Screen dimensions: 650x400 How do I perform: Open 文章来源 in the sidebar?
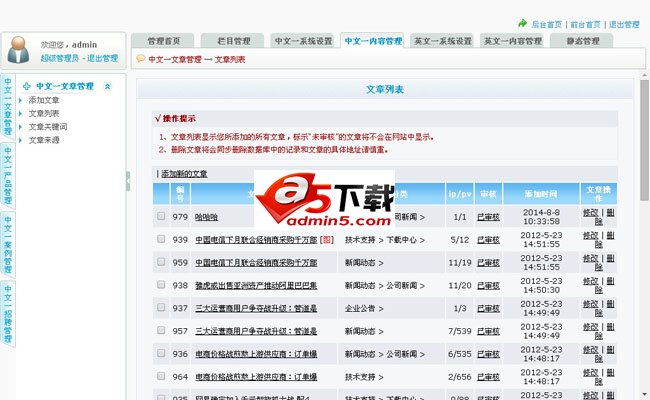[44, 140]
